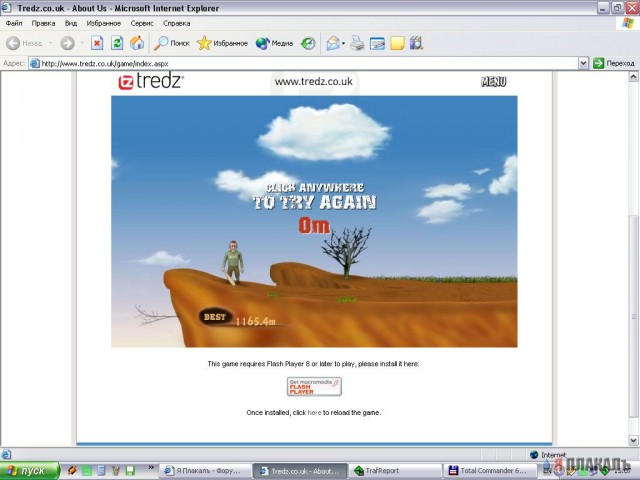Open the Файл menu
Image resolution: width=640 pixels, height=480 pixels.
coord(14,23)
